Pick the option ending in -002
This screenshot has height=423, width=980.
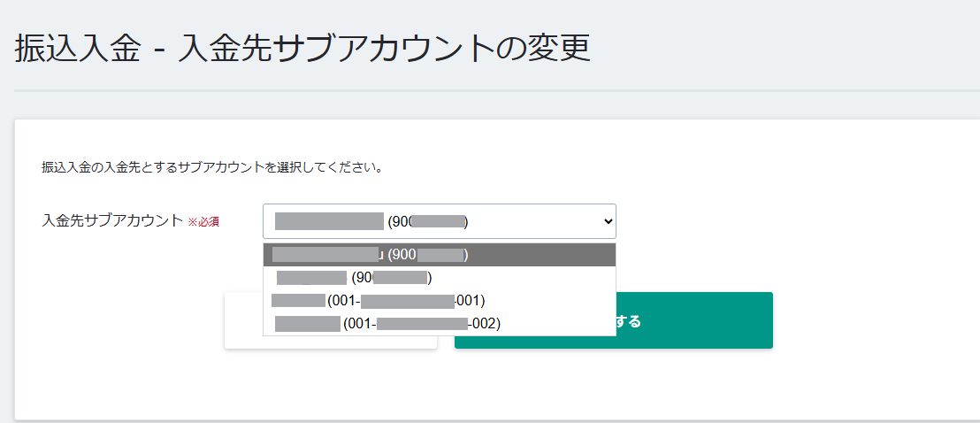pos(439,324)
